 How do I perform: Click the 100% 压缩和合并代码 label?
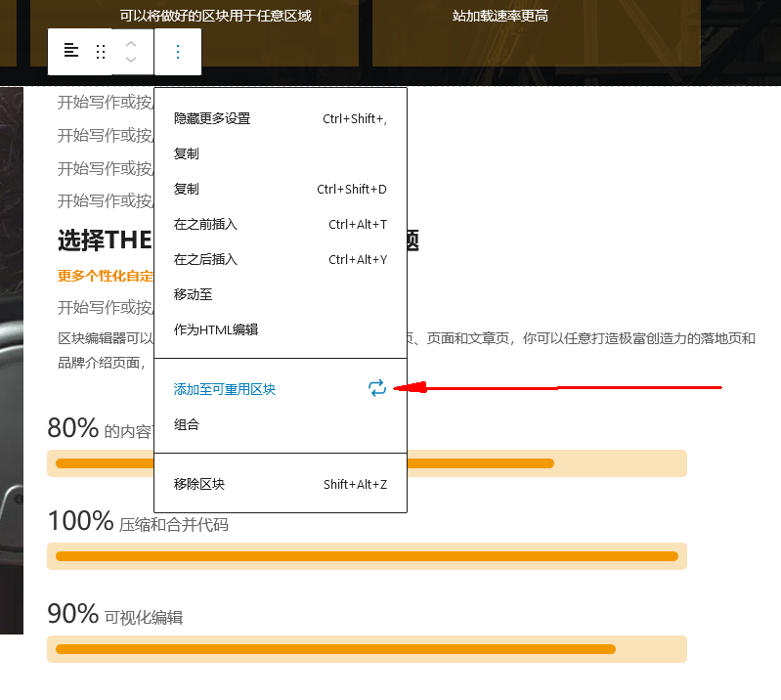coord(138,522)
